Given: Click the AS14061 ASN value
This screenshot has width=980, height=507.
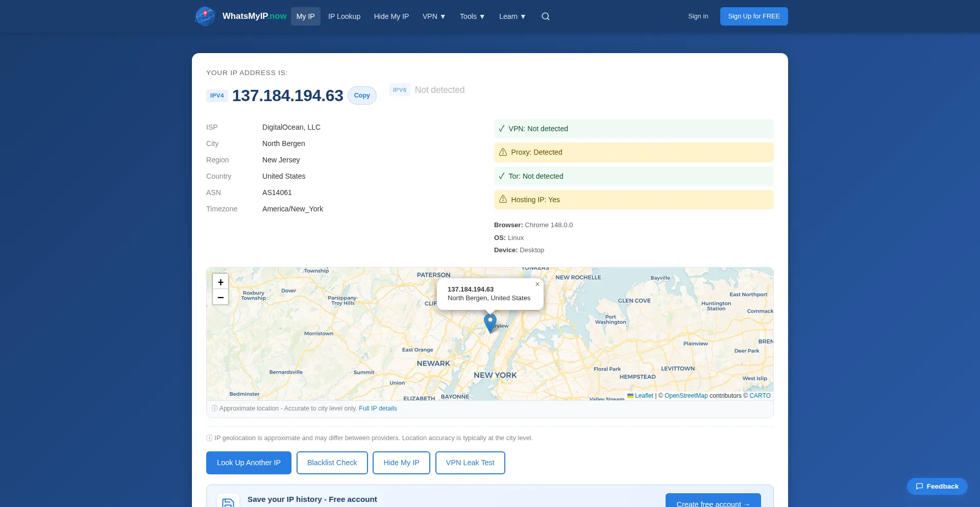Looking at the screenshot, I should [x=277, y=192].
